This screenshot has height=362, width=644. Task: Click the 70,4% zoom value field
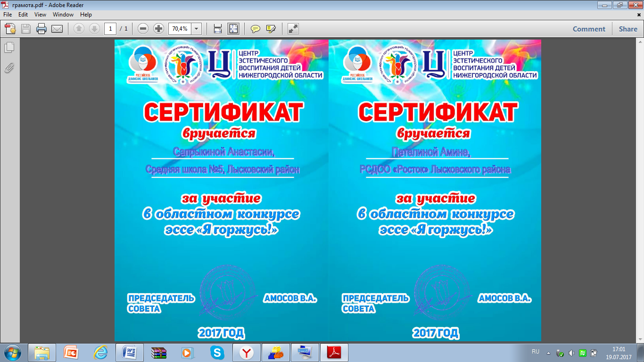click(180, 29)
